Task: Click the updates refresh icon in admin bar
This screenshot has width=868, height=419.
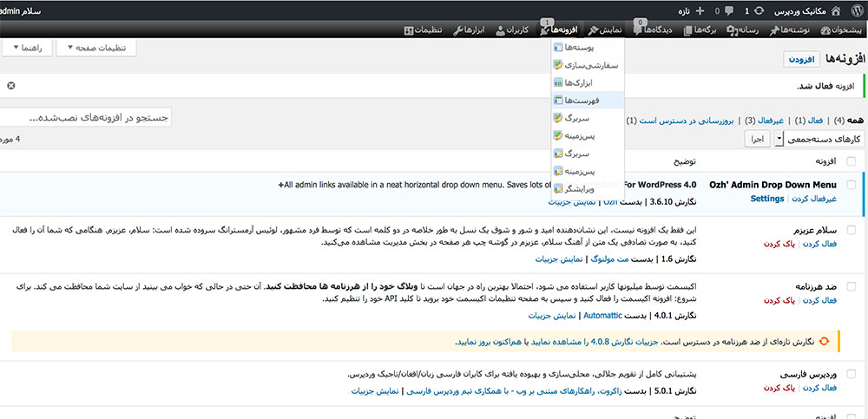Action: coord(759,10)
